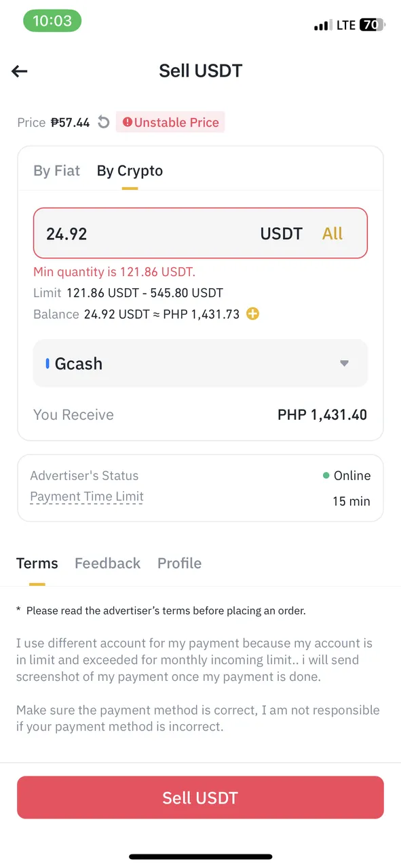Add balance using yellow plus icon
Viewport: 401px width, 868px height.
[x=252, y=314]
